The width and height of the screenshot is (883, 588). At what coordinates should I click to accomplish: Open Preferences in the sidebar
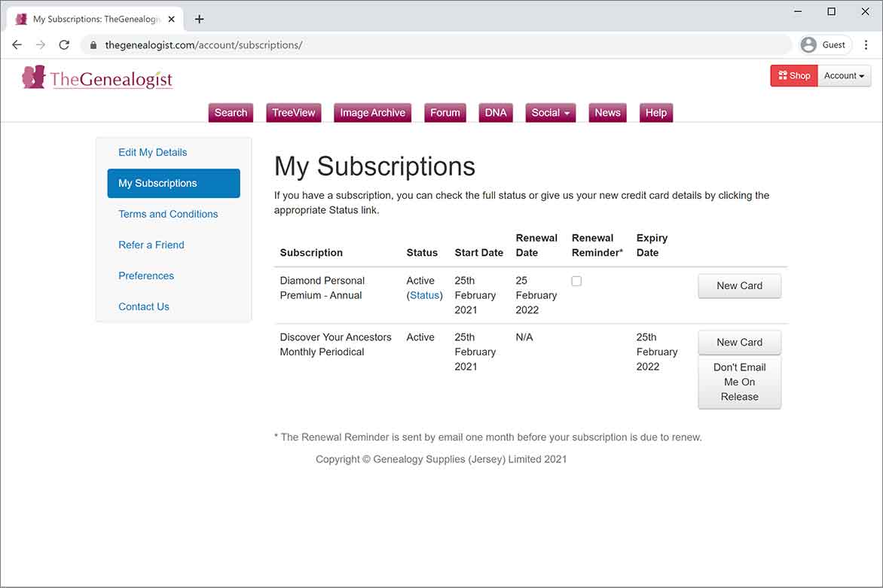tap(146, 276)
